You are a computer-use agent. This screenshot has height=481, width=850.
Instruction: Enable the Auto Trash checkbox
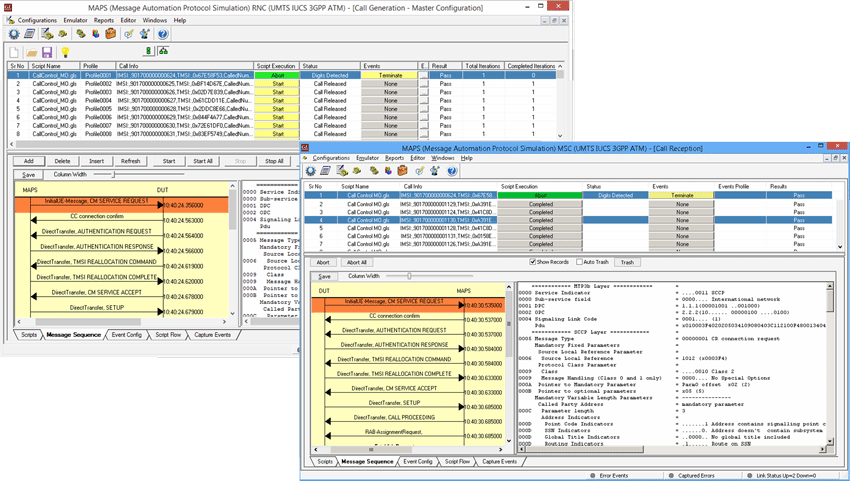coord(579,262)
